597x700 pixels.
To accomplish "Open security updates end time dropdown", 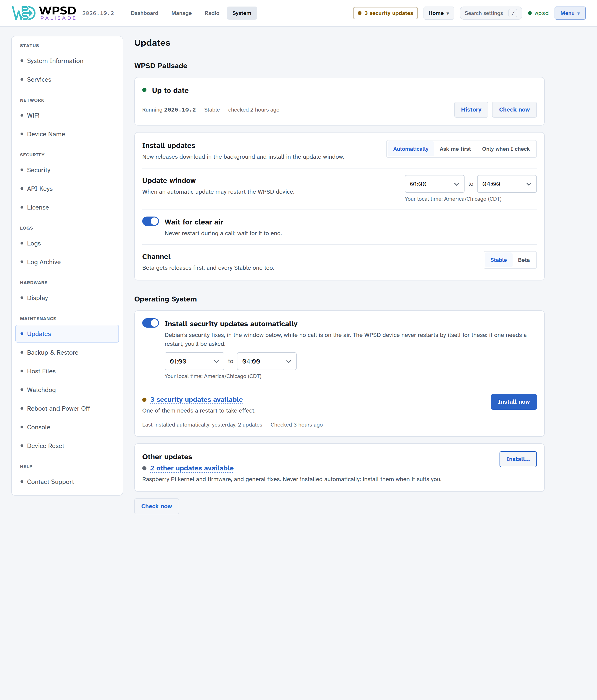I will (x=266, y=361).
